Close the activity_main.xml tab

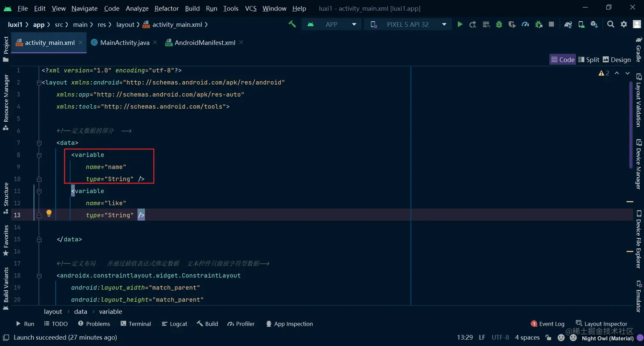pyautogui.click(x=80, y=43)
